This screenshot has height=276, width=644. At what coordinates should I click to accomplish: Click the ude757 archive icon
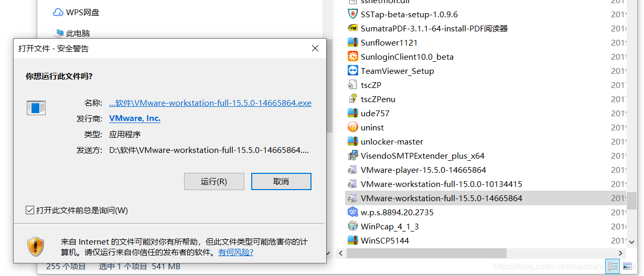coord(352,113)
